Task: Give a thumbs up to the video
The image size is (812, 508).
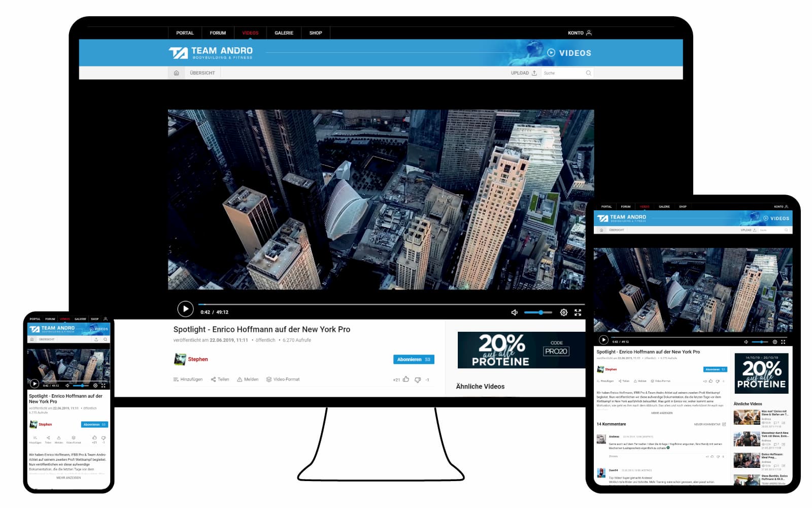Action: [x=405, y=379]
